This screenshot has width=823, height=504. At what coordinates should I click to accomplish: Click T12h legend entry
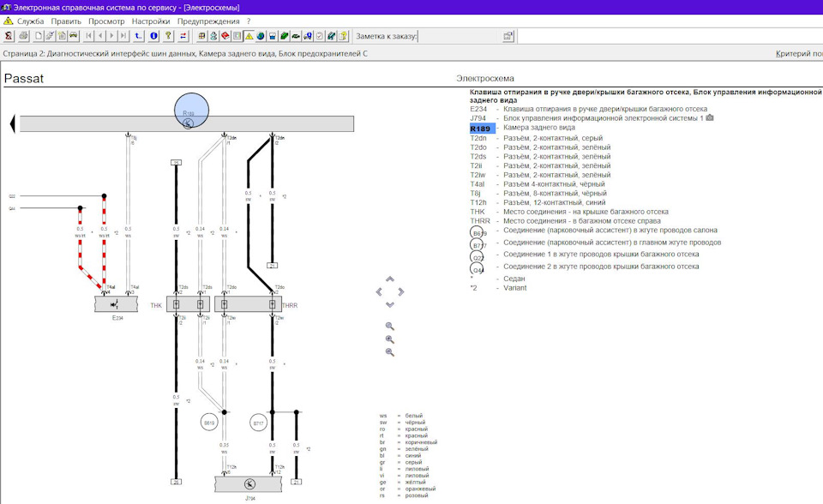(x=478, y=202)
